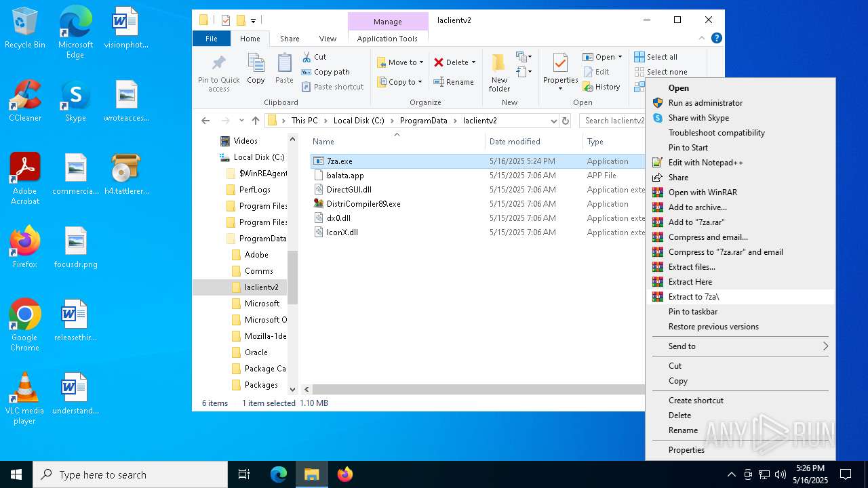Viewport: 868px width, 488px height.
Task: Select Oracle folder in navigation tree
Action: click(x=256, y=352)
